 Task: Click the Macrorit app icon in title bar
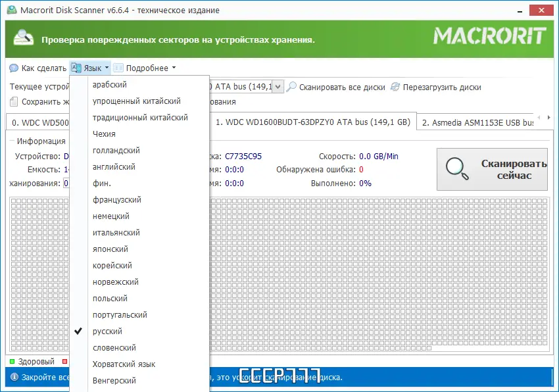pos(11,10)
